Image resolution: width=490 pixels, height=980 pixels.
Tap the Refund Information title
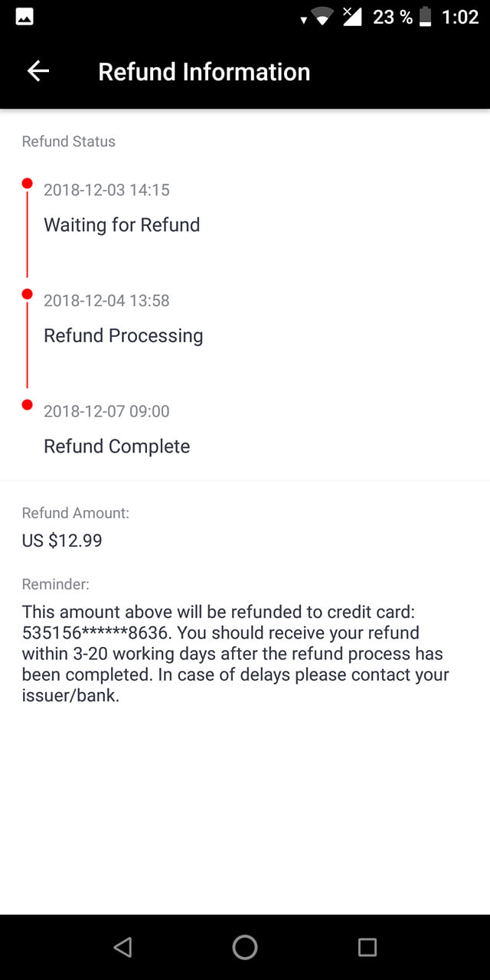click(204, 72)
